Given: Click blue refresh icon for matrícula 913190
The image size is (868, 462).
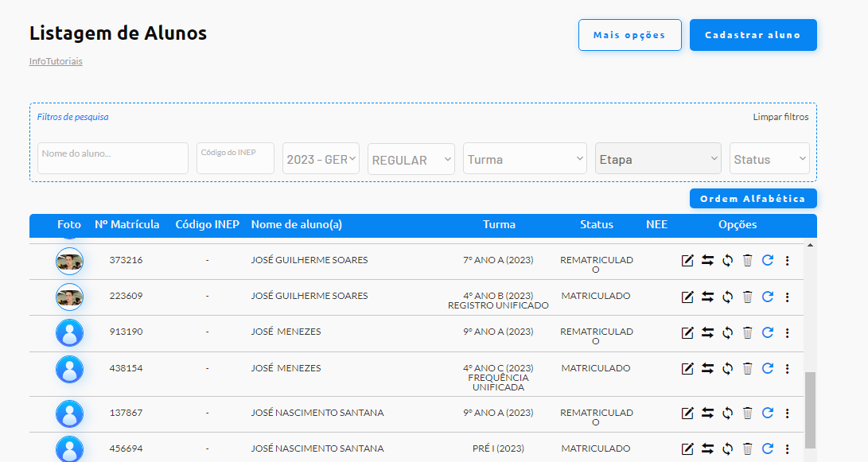Looking at the screenshot, I should tap(767, 332).
